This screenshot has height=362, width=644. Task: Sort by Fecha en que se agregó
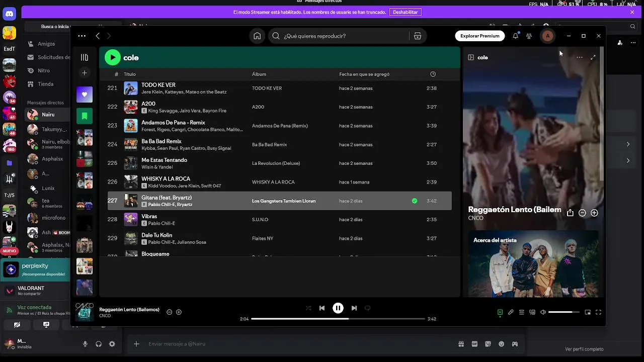364,74
